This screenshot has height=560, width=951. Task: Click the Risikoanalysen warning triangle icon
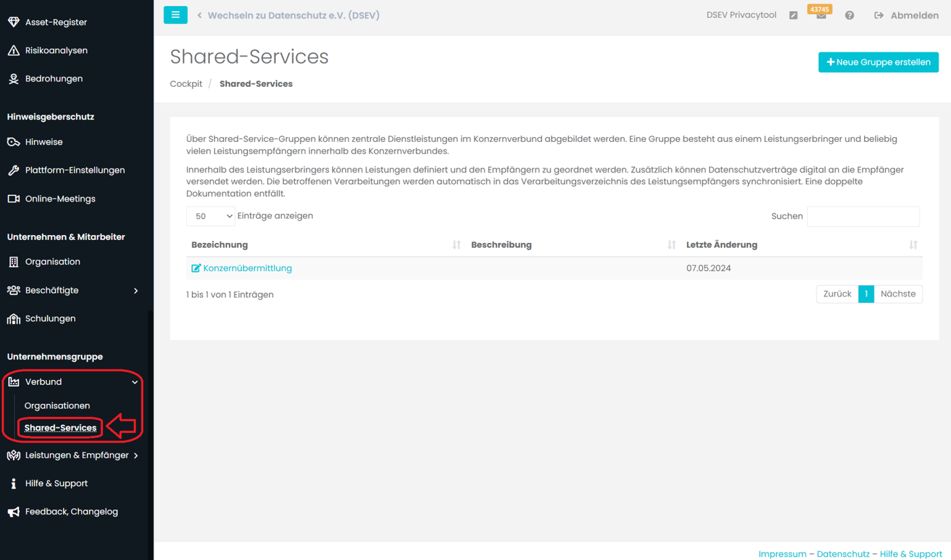point(14,50)
